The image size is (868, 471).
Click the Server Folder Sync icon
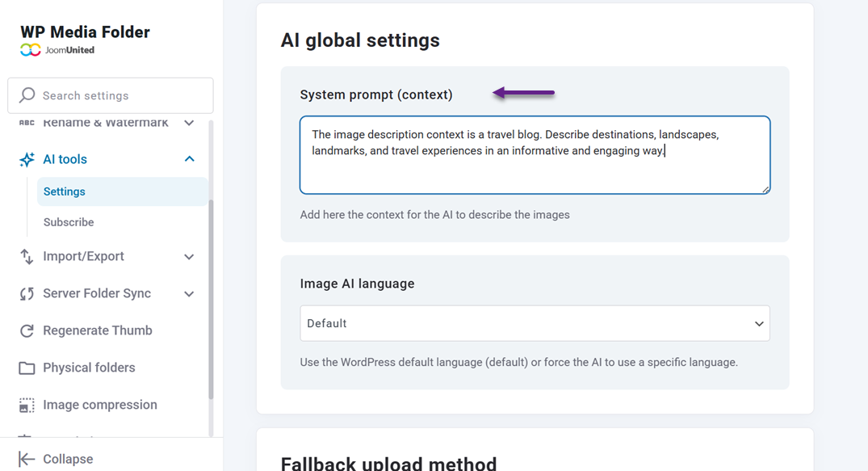pos(27,293)
